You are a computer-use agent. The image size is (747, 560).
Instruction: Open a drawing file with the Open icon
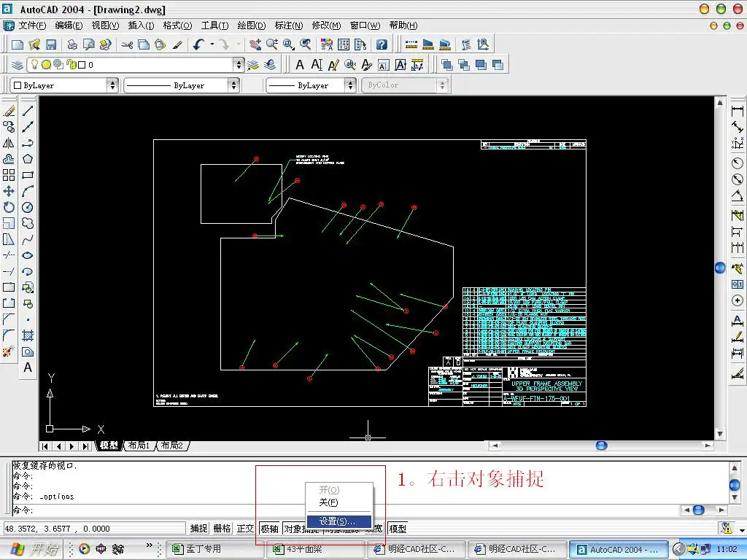(x=34, y=44)
